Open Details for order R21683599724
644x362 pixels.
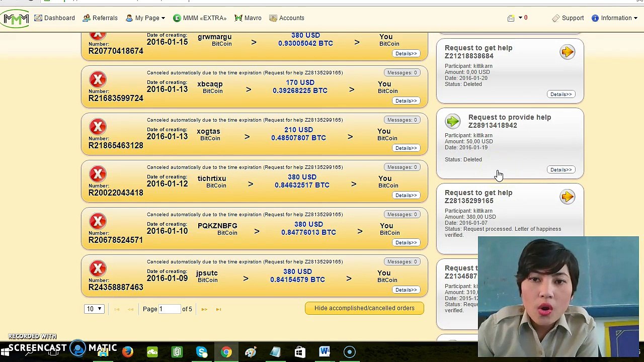point(406,101)
